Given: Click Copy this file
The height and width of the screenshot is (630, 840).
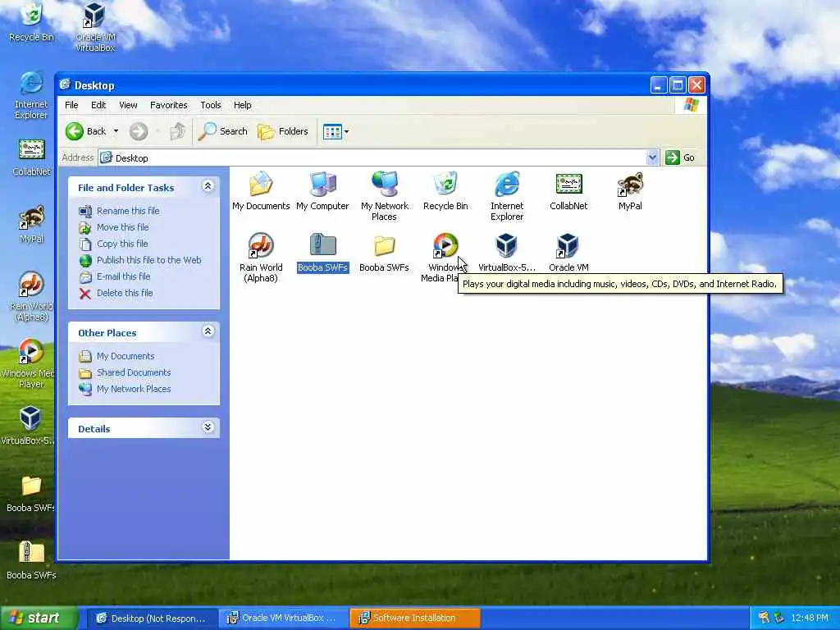Looking at the screenshot, I should 113,244.
